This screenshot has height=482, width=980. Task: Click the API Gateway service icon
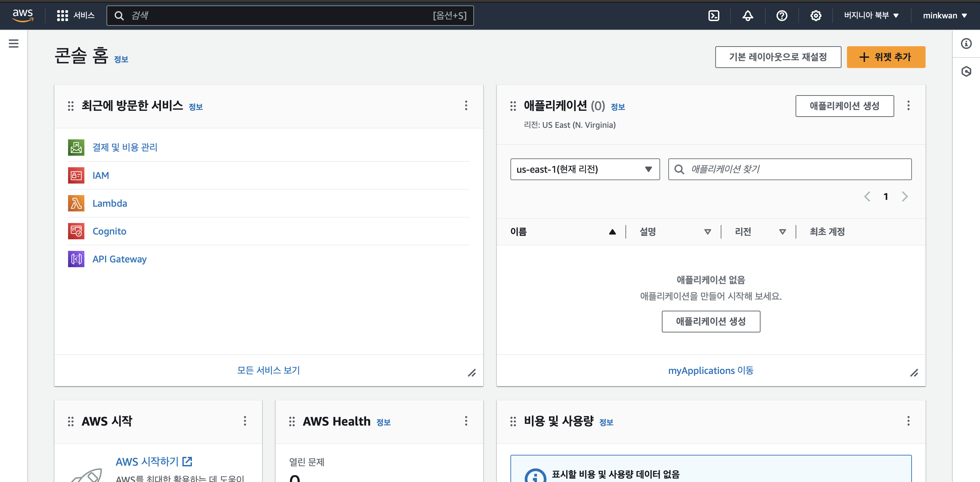[x=76, y=259]
